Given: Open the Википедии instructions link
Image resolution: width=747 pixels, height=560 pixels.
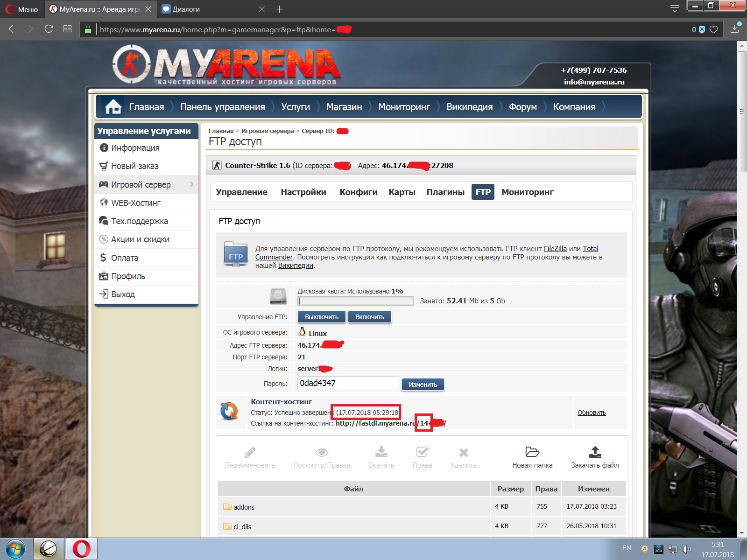Looking at the screenshot, I should pos(296,266).
